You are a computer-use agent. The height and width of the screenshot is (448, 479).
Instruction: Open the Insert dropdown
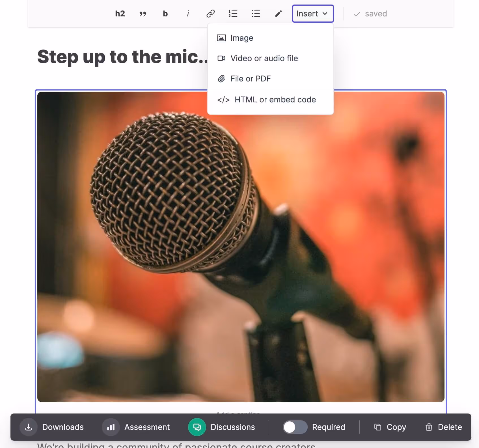pyautogui.click(x=312, y=13)
